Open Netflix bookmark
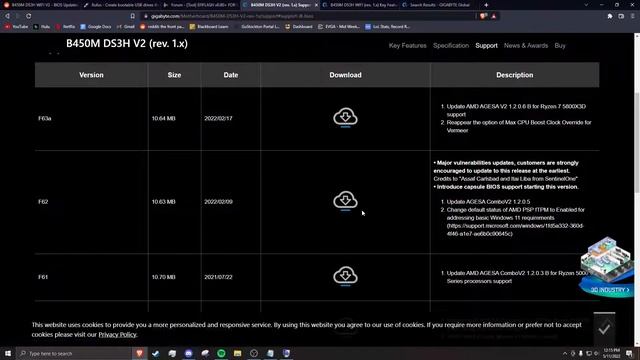Viewport: 640px width, 360px height. (65, 27)
